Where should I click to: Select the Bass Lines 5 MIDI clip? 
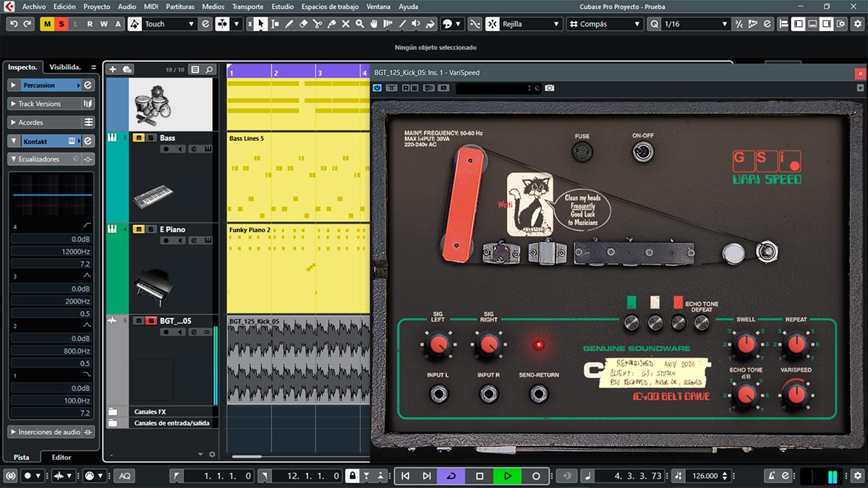(x=297, y=176)
